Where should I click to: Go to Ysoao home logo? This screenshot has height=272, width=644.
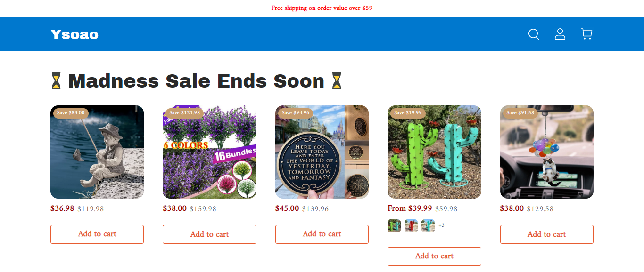point(74,34)
